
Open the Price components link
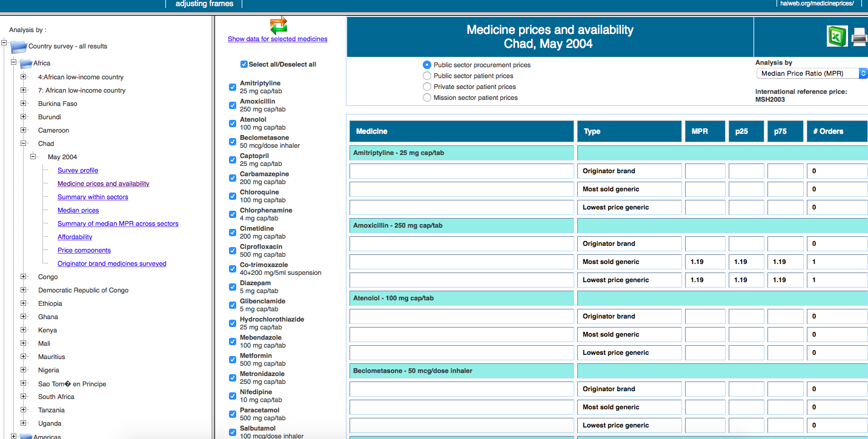pos(84,251)
